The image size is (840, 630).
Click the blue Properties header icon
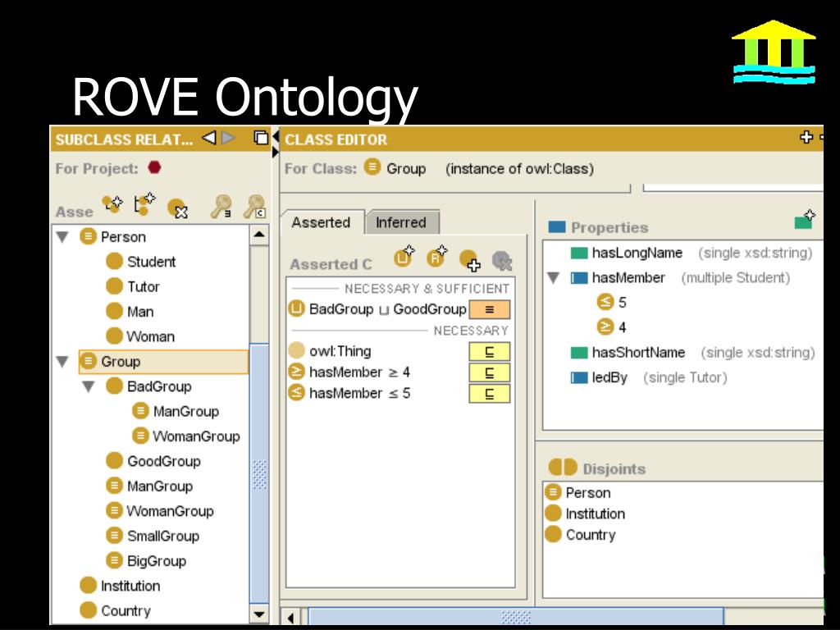tap(557, 227)
